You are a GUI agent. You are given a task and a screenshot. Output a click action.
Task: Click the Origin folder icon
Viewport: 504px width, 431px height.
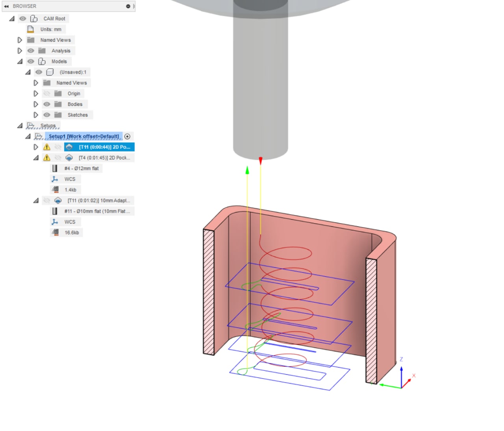58,93
